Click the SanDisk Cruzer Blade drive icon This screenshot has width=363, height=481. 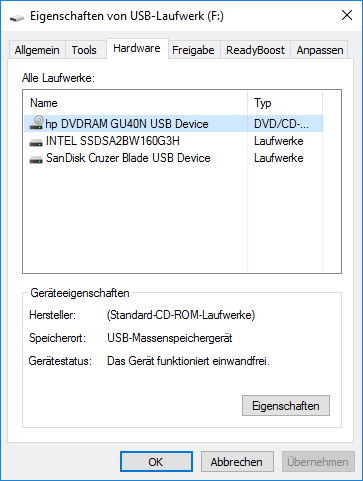pyautogui.click(x=36, y=159)
